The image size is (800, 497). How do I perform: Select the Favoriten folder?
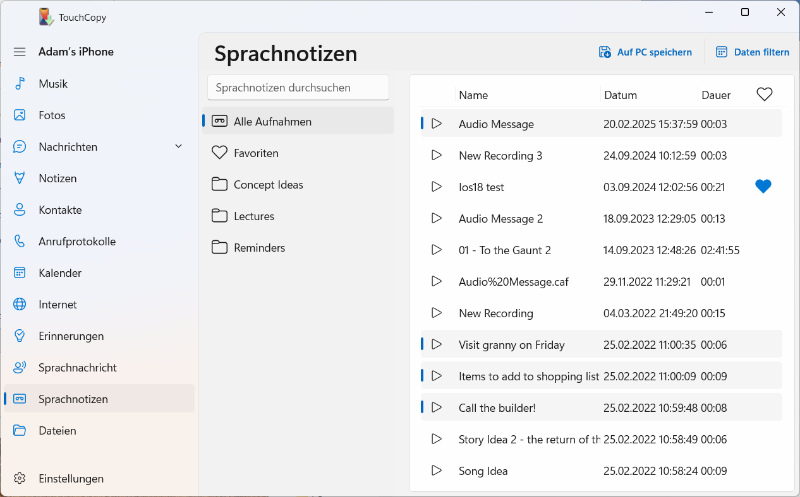255,153
